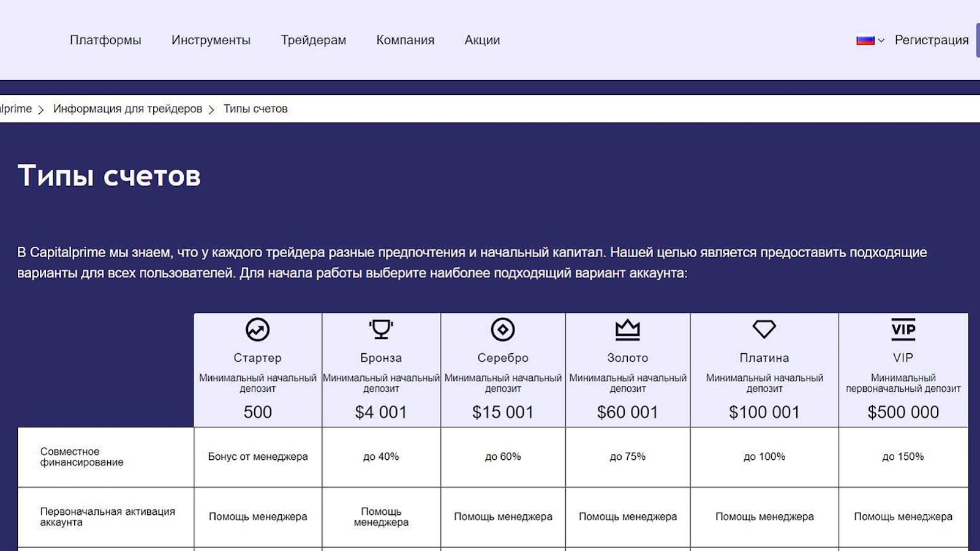Open the Компания menu
The width and height of the screenshot is (980, 551).
click(x=405, y=40)
